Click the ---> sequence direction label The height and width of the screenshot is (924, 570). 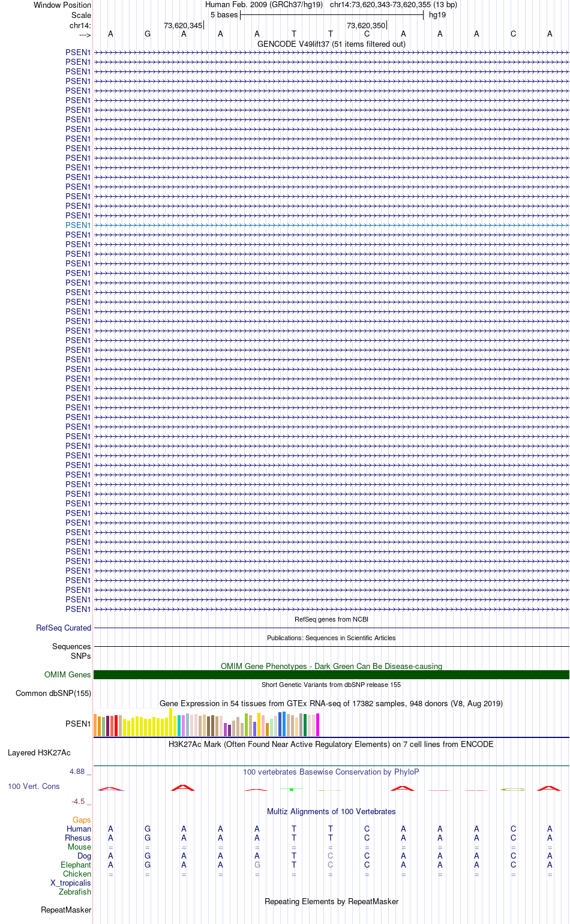pos(84,35)
